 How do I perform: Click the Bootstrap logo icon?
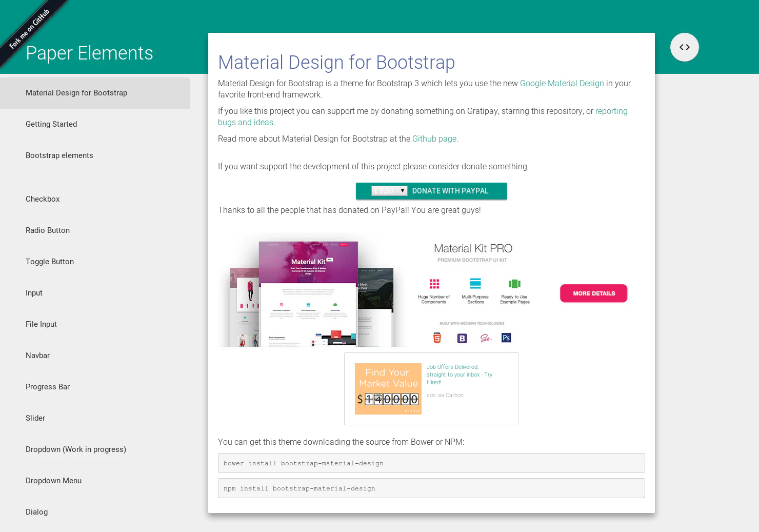tap(462, 338)
